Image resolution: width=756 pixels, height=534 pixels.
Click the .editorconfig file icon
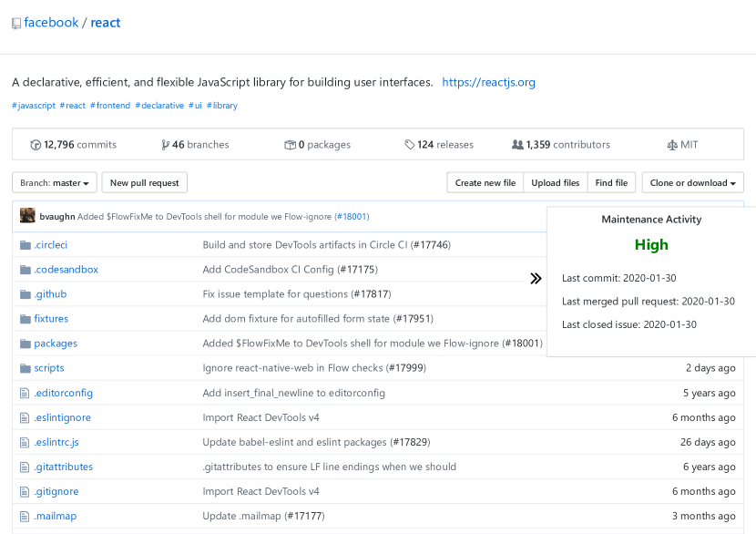point(25,393)
